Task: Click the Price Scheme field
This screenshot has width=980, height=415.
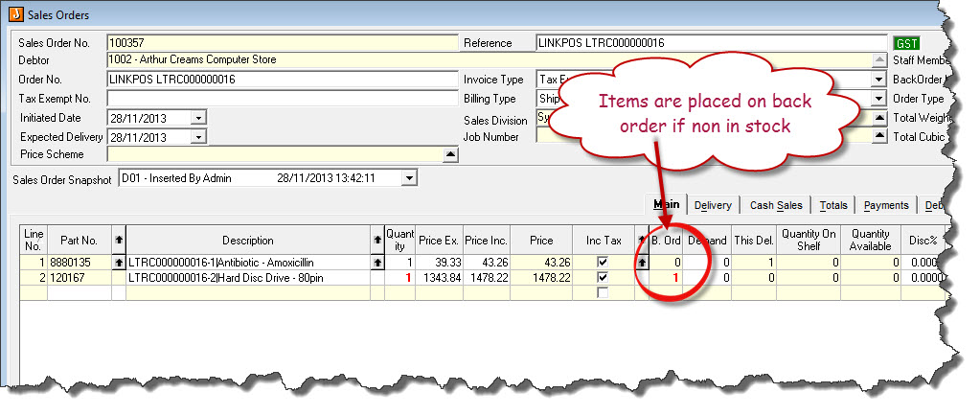Action: point(275,154)
